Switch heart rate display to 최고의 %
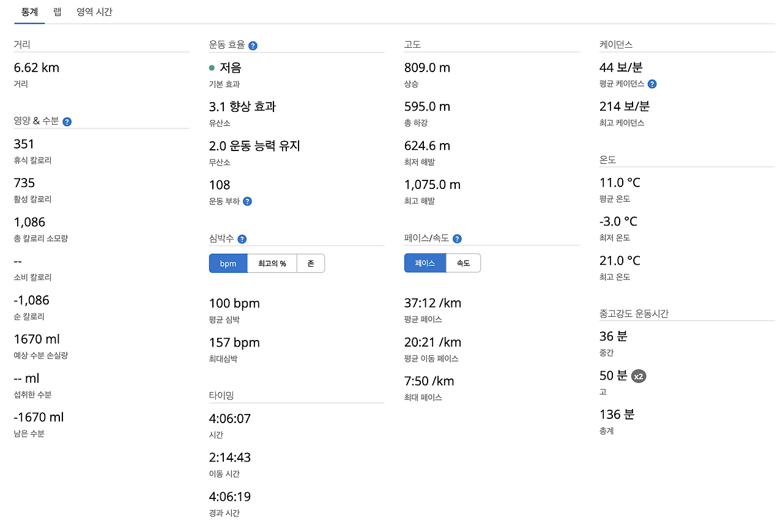Image resolution: width=783 pixels, height=532 pixels. 272,263
